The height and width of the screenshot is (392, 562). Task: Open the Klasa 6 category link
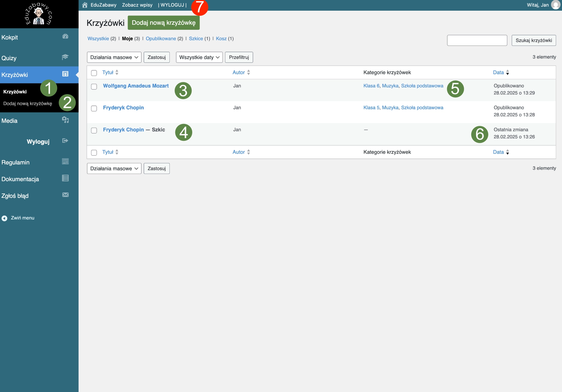(371, 86)
